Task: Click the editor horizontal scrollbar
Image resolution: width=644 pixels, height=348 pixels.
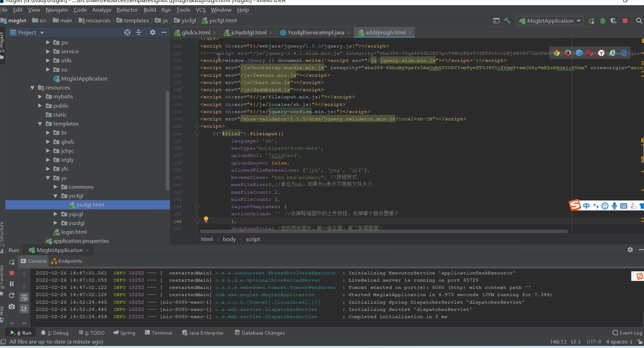Action: click(384, 231)
